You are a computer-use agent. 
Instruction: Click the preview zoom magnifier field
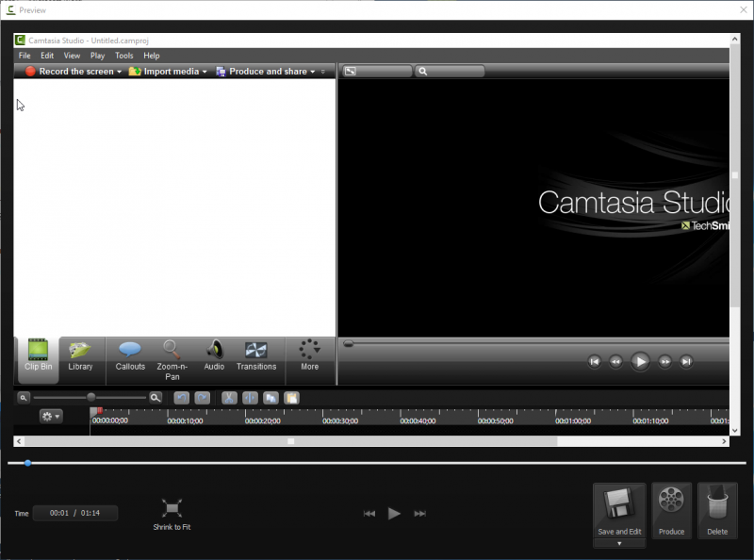tap(450, 72)
